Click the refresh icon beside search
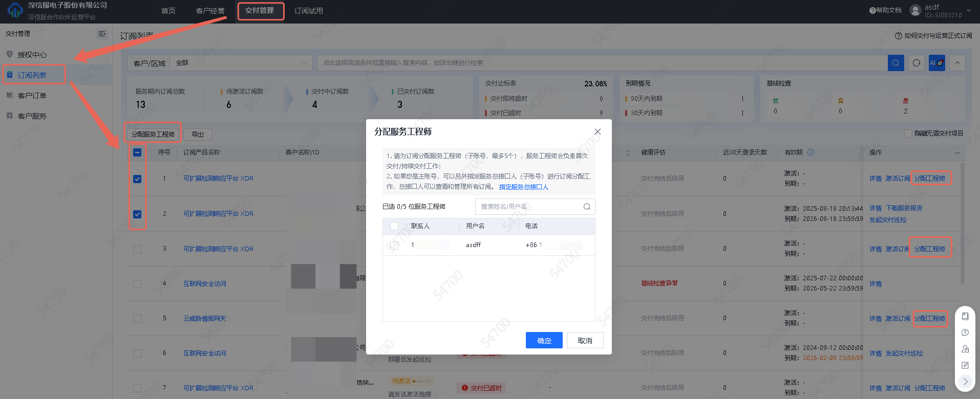 (x=917, y=63)
